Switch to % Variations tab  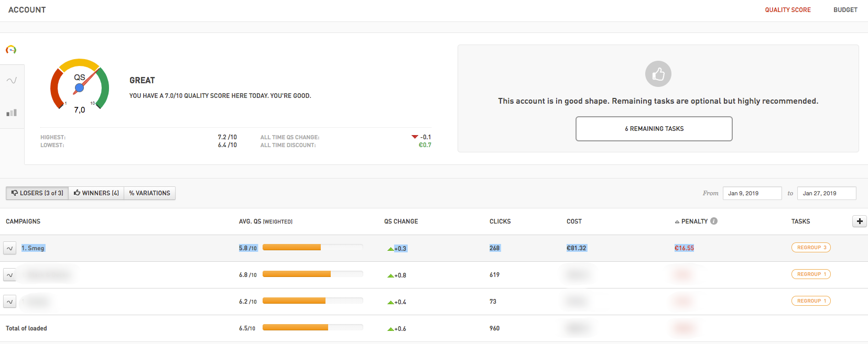coord(150,193)
